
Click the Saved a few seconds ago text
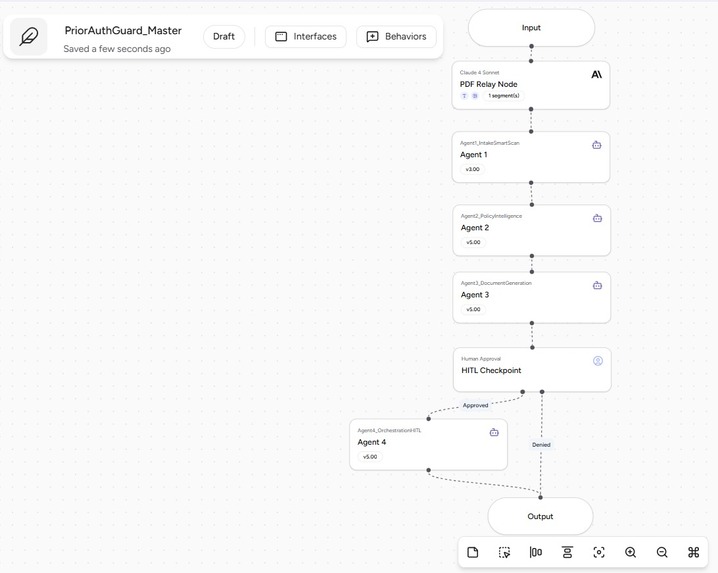pyautogui.click(x=117, y=49)
